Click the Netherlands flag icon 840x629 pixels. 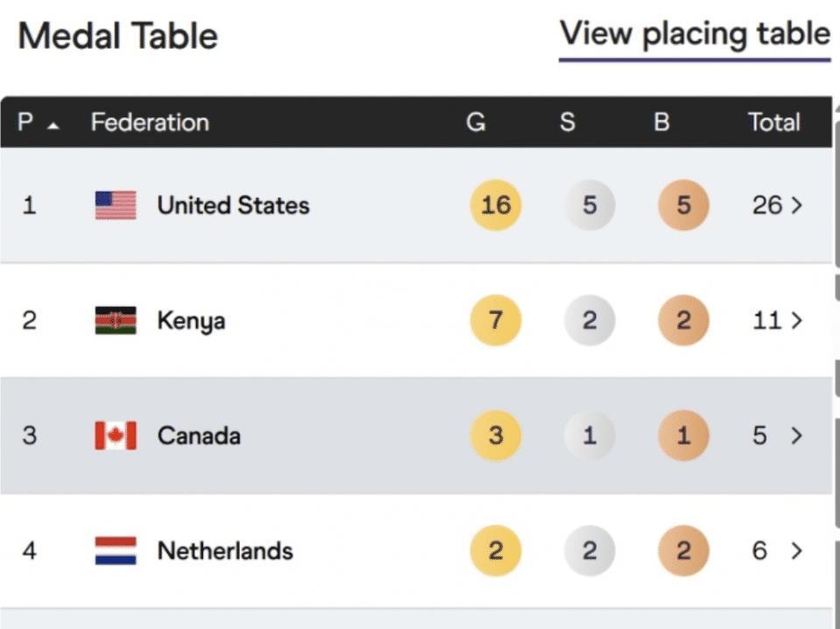pos(115,551)
